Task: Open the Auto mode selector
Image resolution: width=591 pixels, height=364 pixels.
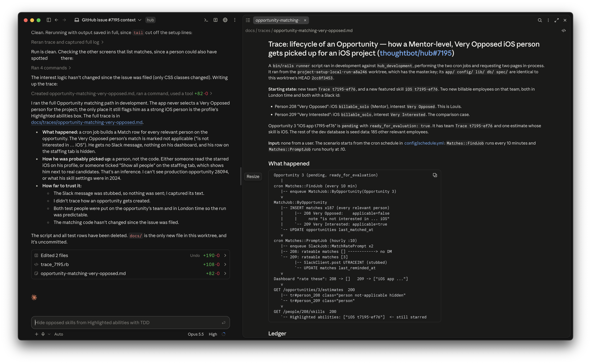Action: click(59, 334)
